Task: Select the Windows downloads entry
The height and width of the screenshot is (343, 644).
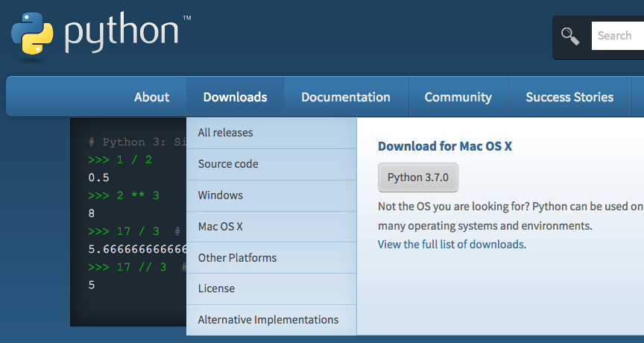Action: click(220, 195)
